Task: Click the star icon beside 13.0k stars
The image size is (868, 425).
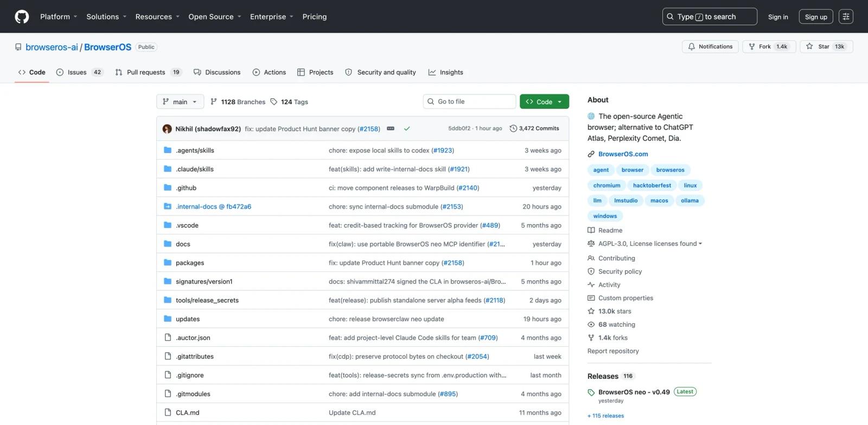Action: (591, 311)
